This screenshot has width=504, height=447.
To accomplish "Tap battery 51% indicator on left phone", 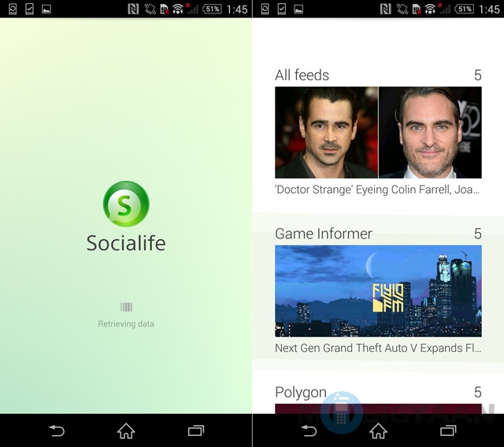I will click(212, 9).
